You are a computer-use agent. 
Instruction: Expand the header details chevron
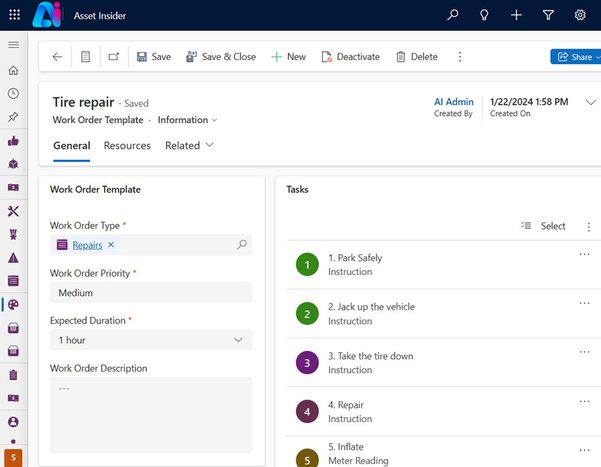(x=591, y=102)
